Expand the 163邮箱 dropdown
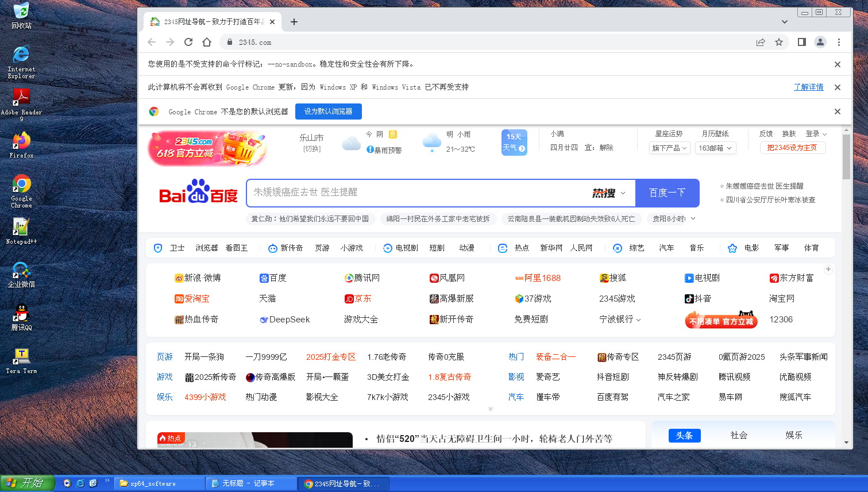The width and height of the screenshot is (868, 492). point(715,148)
